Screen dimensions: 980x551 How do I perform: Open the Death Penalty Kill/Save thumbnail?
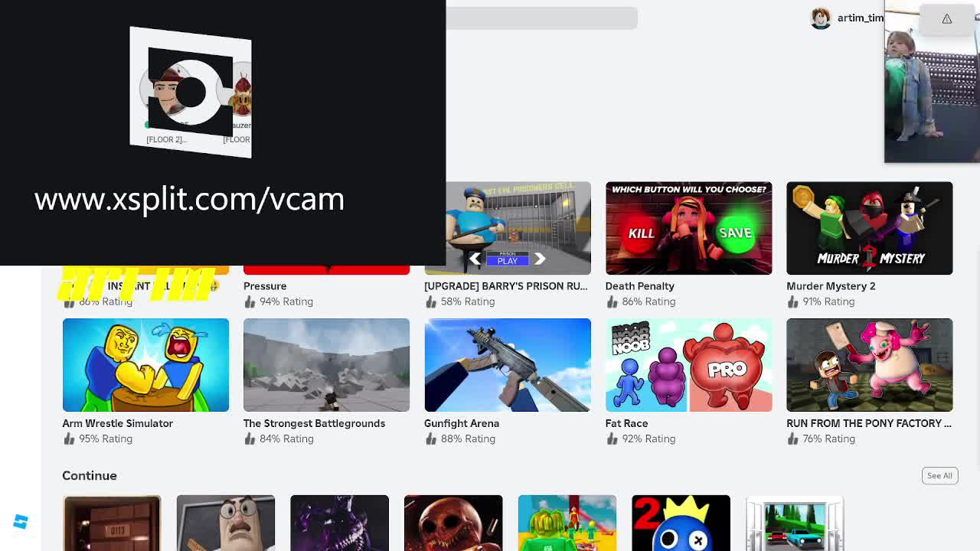click(x=689, y=228)
